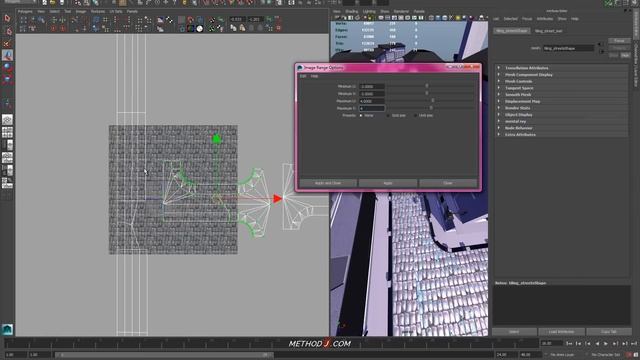640x360 pixels.
Task: Select the arrow Select tool in toolbox
Action: [7, 18]
